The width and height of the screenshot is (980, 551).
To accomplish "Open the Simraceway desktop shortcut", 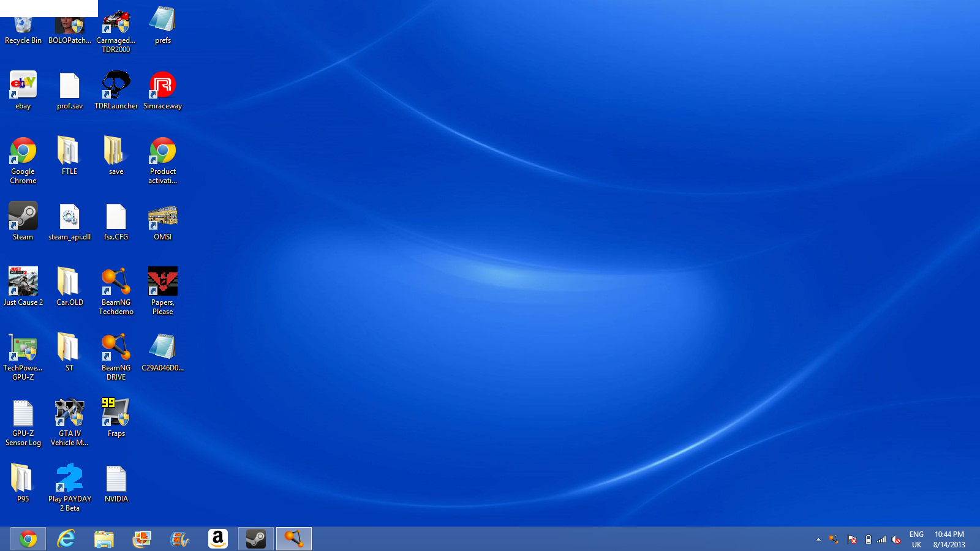I will (163, 90).
